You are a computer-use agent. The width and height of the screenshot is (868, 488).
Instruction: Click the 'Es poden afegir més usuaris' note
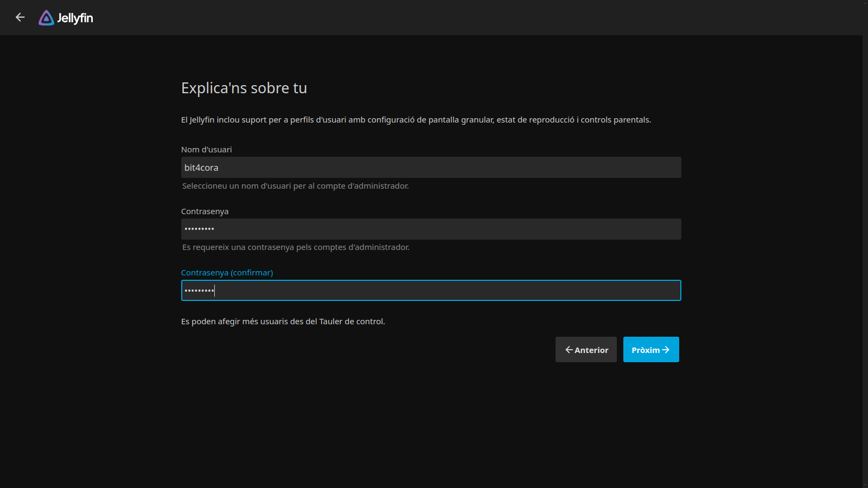283,322
